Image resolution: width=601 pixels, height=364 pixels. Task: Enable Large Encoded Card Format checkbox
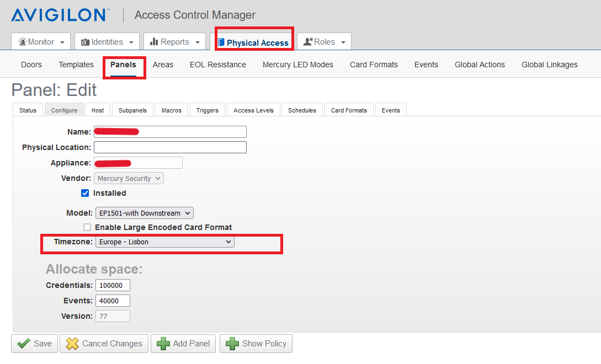tap(87, 227)
